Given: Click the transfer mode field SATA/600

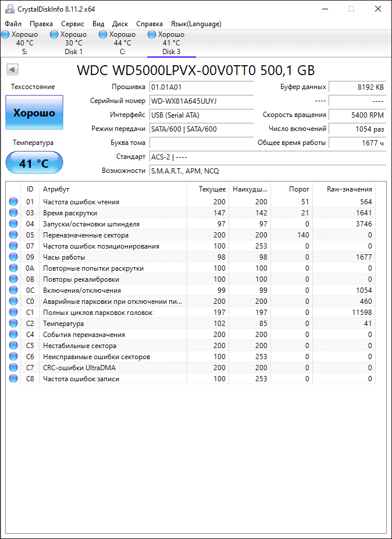Looking at the screenshot, I should click(201, 129).
